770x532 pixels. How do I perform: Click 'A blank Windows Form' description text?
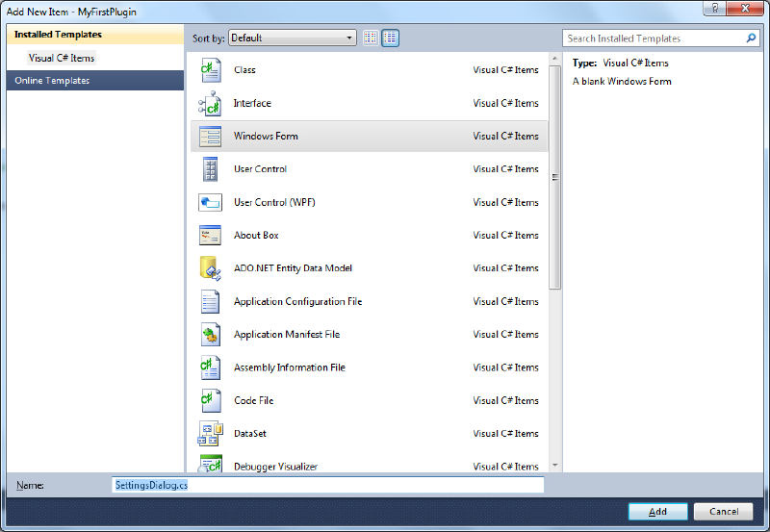[x=622, y=81]
